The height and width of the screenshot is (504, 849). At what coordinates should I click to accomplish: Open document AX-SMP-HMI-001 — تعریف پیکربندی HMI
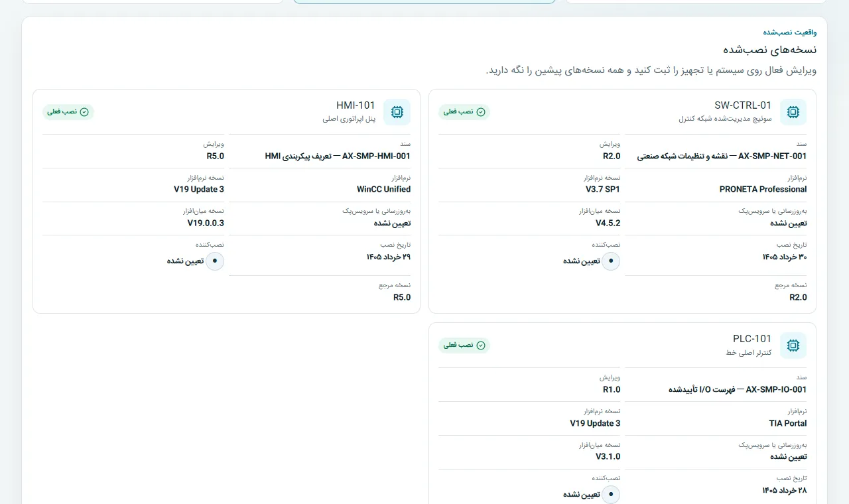tap(338, 157)
